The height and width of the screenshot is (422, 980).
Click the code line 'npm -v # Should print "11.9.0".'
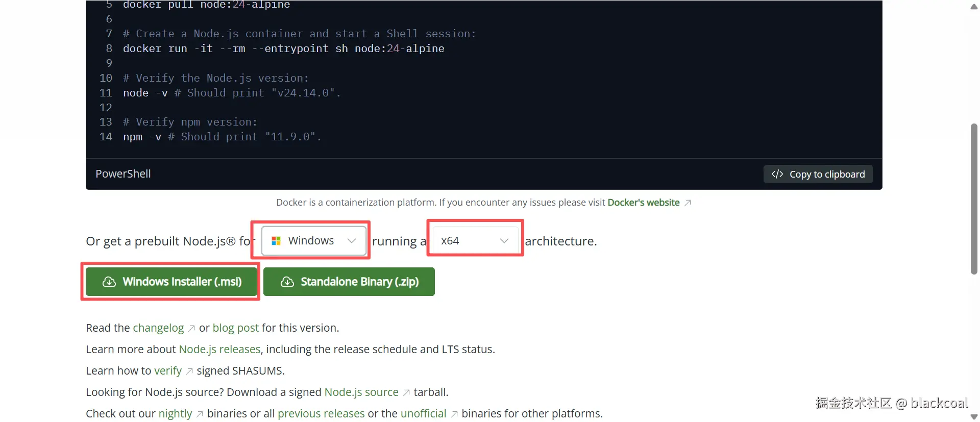tap(222, 137)
